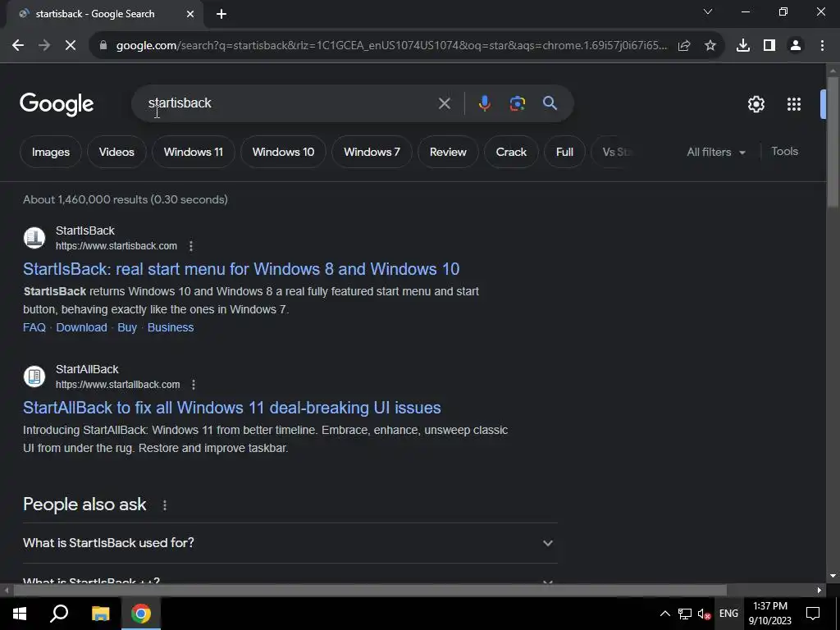
Task: Open the FAQ sitelink
Action: [x=34, y=327]
